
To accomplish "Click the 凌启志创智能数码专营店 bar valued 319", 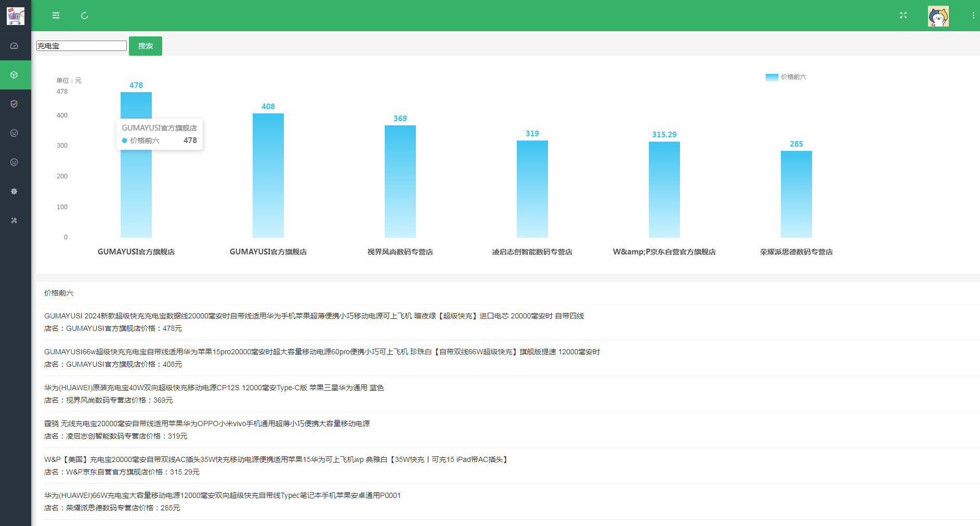I will click(532, 189).
